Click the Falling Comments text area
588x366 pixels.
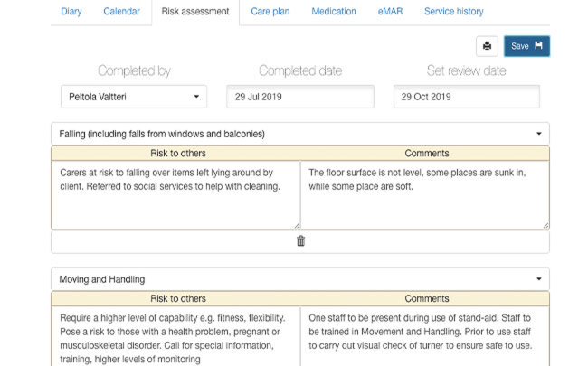tap(425, 195)
